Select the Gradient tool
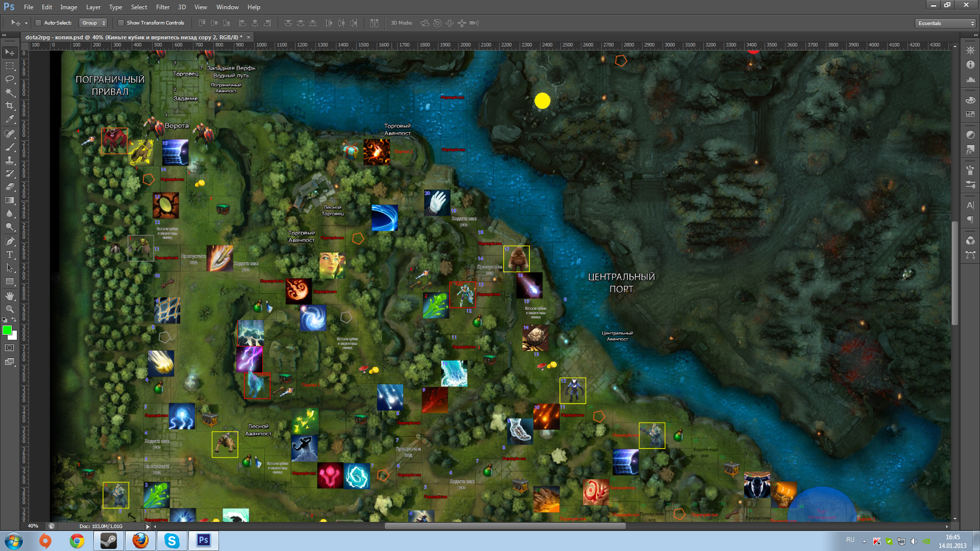Screen dimensions: 980x551 click(x=10, y=200)
